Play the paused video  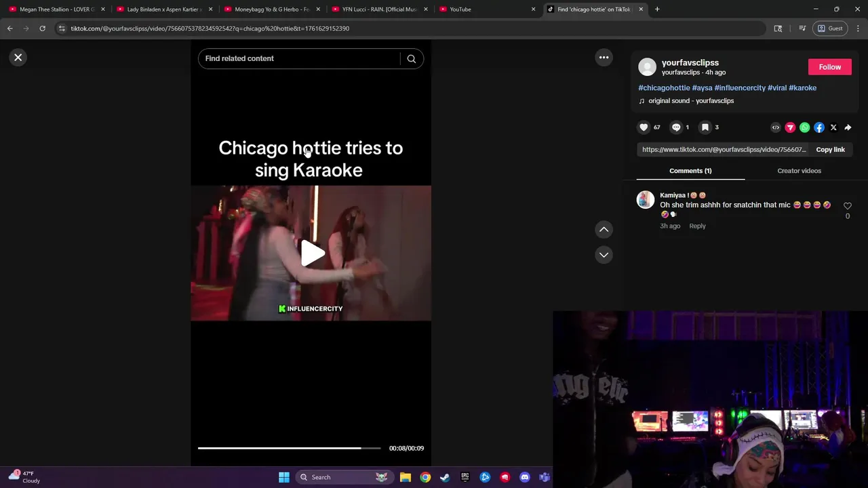[x=312, y=253]
